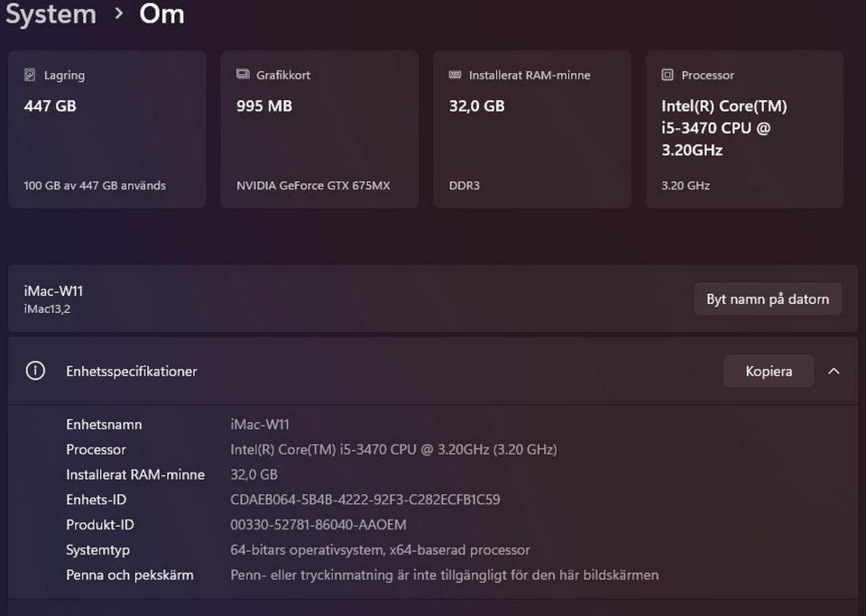This screenshot has height=616, width=866.
Task: Open the Installerat RAM-minne 32,0 GB card
Action: [532, 129]
